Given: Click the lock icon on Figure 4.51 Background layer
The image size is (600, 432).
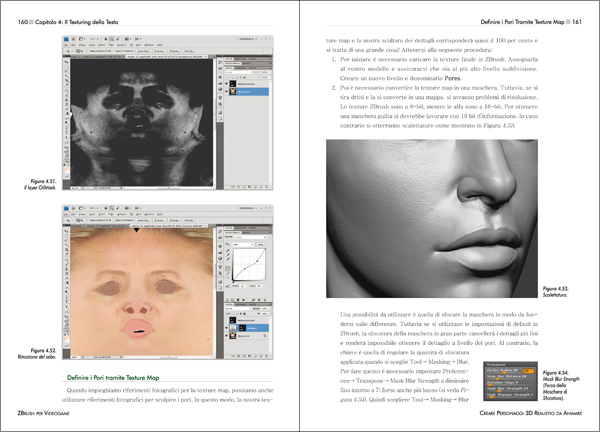Looking at the screenshot, I should (x=265, y=91).
